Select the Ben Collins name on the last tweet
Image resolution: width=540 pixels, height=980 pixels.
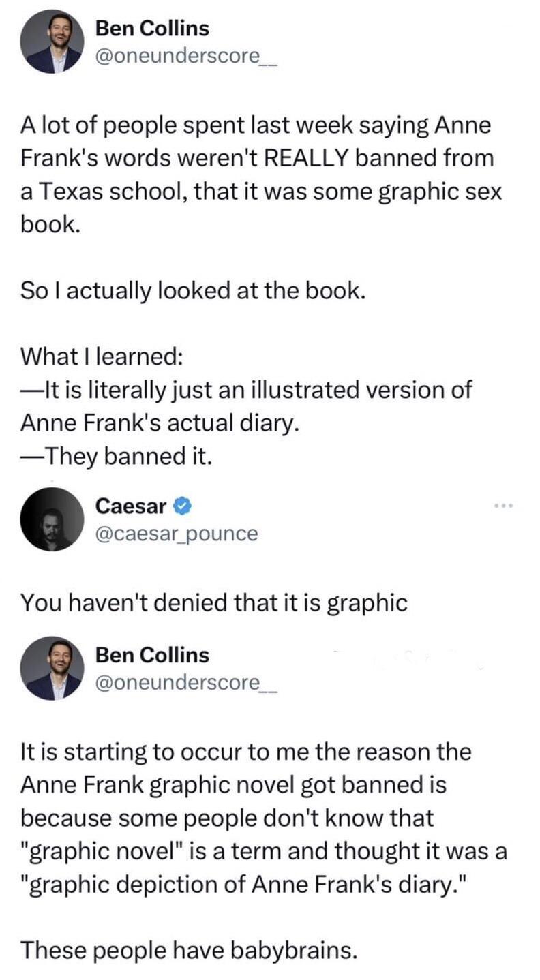tap(152, 654)
